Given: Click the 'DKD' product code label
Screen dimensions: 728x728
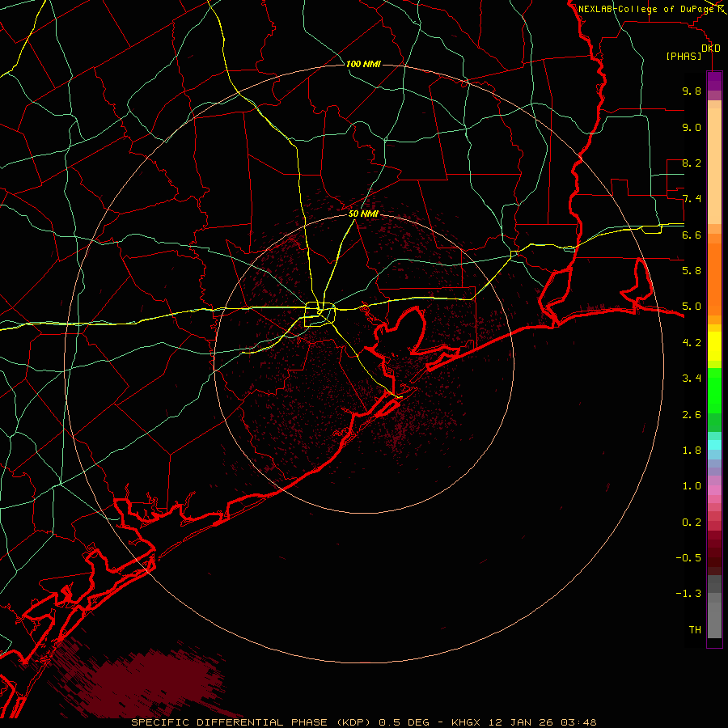Looking at the screenshot, I should pyautogui.click(x=711, y=49).
